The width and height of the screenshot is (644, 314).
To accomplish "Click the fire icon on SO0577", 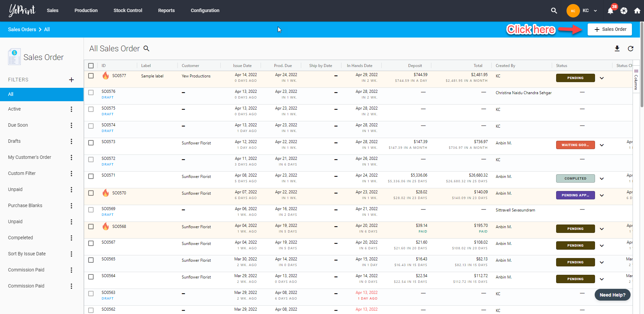I will [106, 75].
